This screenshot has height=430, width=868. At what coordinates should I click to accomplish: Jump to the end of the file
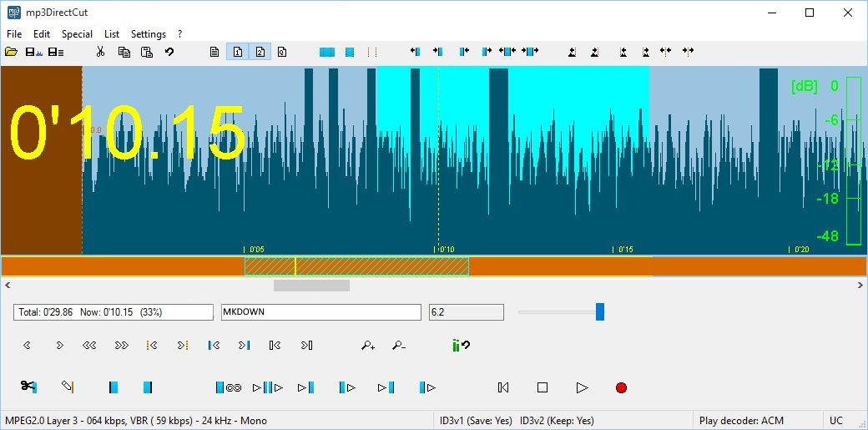[x=306, y=345]
